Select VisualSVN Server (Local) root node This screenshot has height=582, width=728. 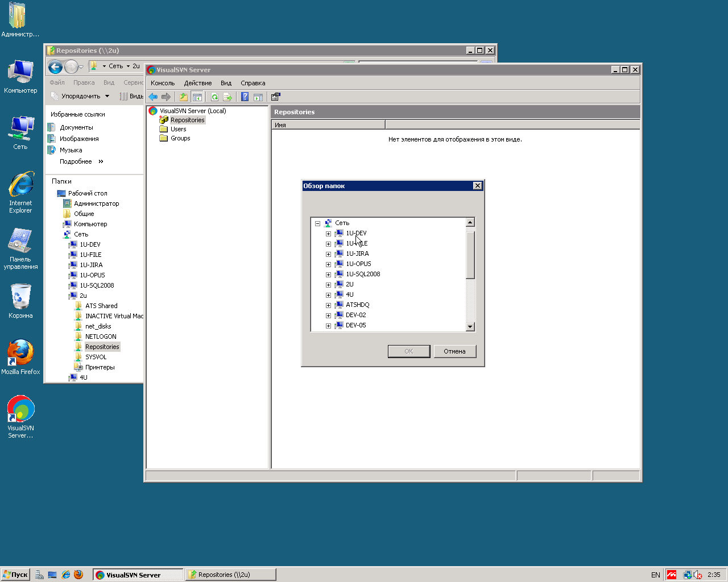tap(193, 111)
